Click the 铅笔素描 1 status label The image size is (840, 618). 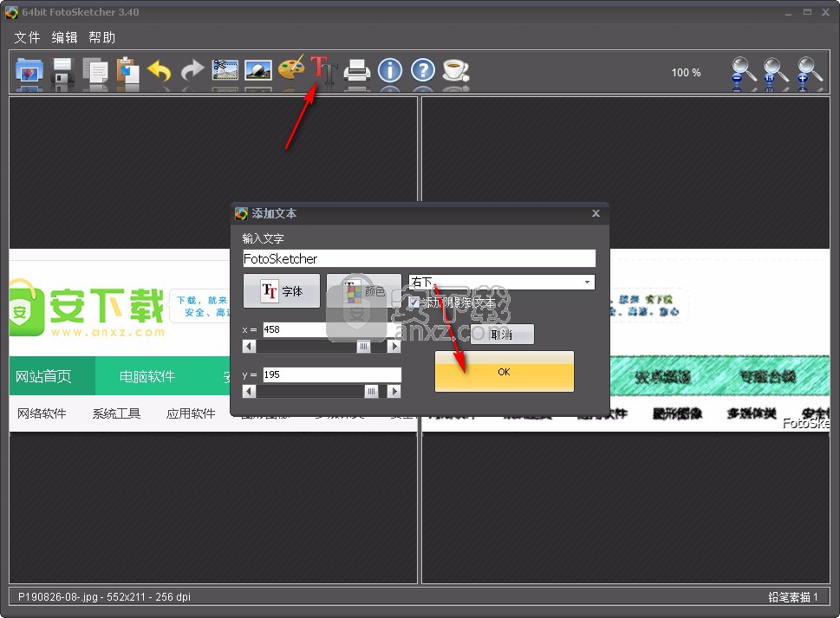pyautogui.click(x=793, y=596)
